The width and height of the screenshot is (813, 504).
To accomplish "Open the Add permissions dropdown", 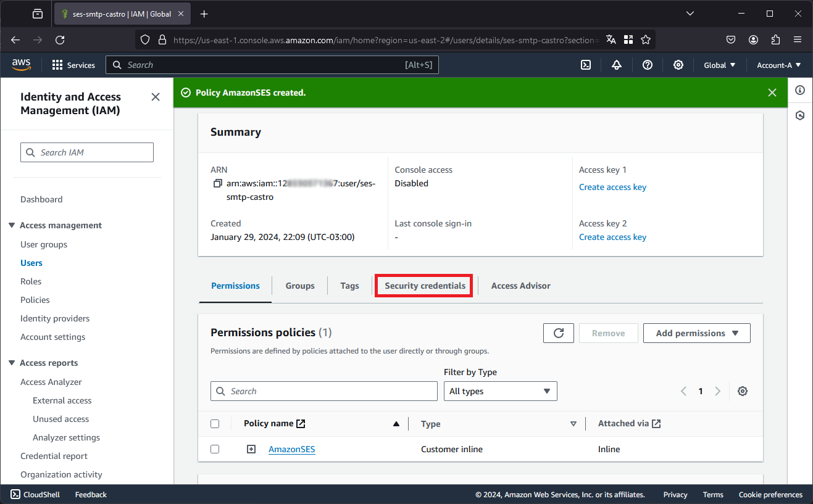I will pos(697,333).
